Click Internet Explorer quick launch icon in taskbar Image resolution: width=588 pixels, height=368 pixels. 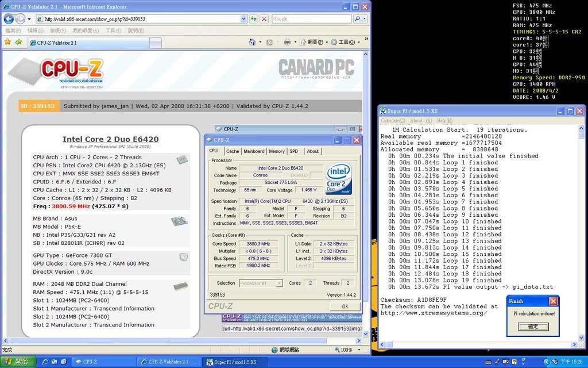coord(45,362)
